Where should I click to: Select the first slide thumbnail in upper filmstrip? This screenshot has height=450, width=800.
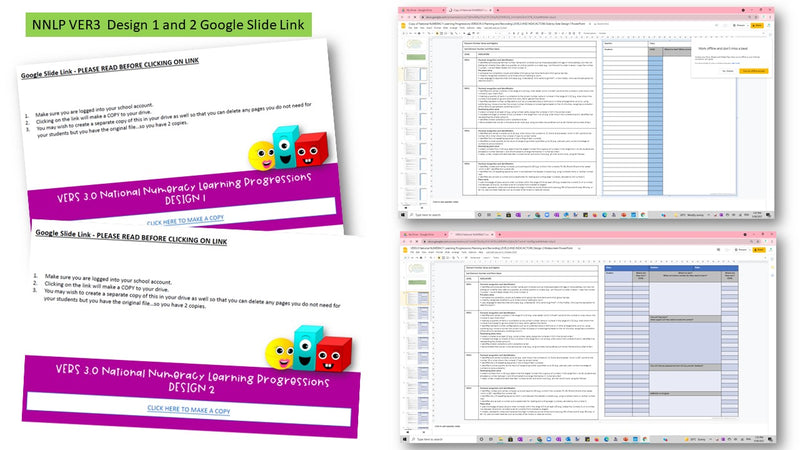414,44
